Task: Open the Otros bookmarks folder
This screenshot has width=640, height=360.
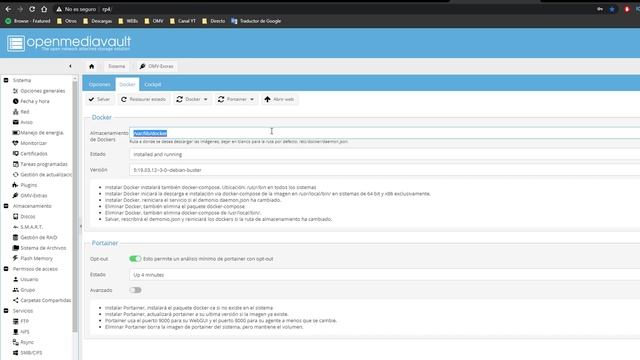Action: coord(67,21)
